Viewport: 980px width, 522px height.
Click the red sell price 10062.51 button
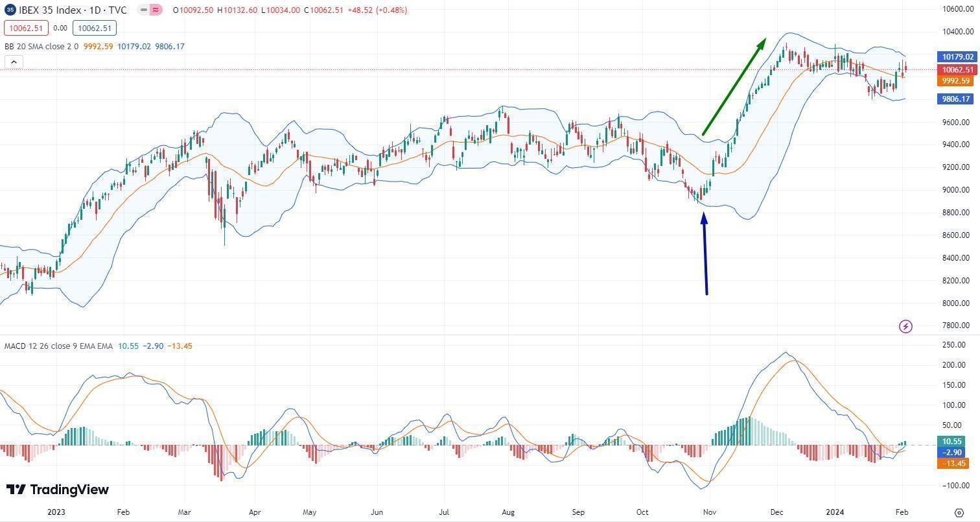pos(26,28)
